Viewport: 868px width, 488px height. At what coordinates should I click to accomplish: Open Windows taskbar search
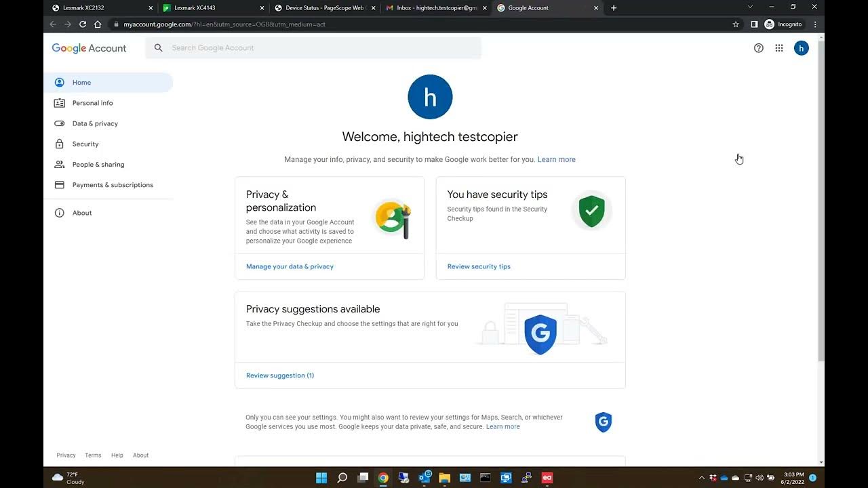(342, 478)
